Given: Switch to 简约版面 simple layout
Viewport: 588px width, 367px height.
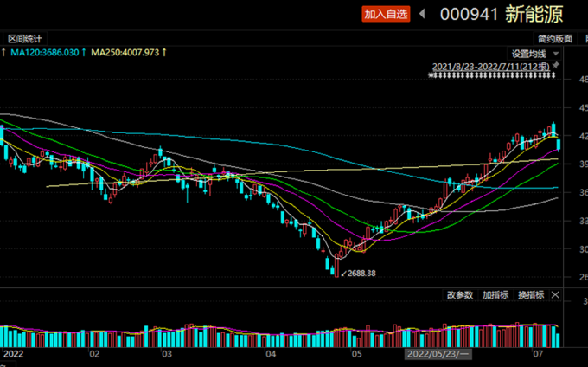Looking at the screenshot, I should click(554, 39).
